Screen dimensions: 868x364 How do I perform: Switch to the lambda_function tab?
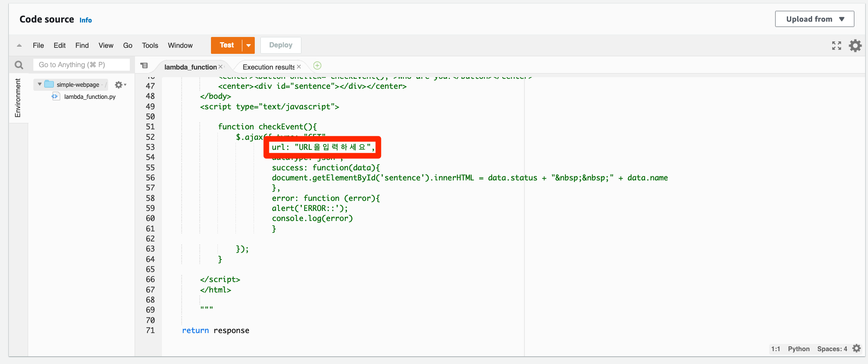(x=190, y=67)
